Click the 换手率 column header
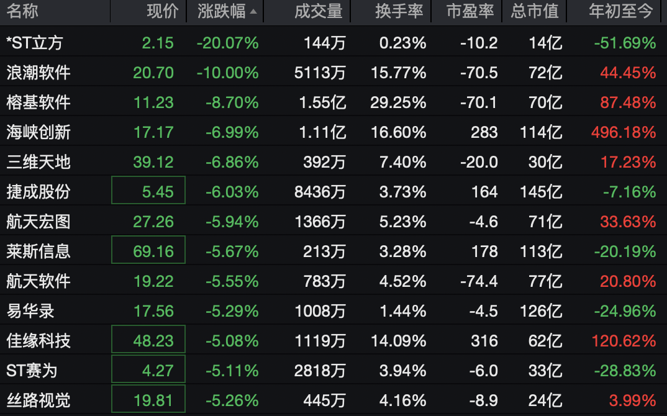The height and width of the screenshot is (416, 667). pyautogui.click(x=399, y=12)
